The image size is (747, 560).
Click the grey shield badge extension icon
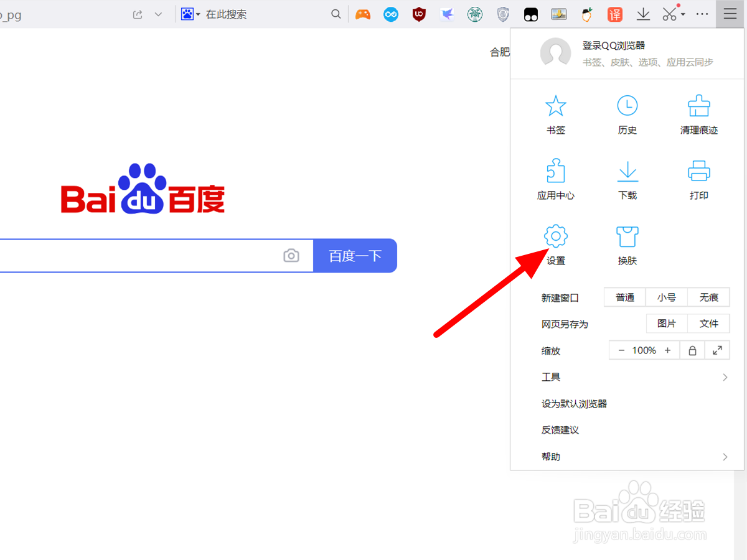tap(503, 14)
